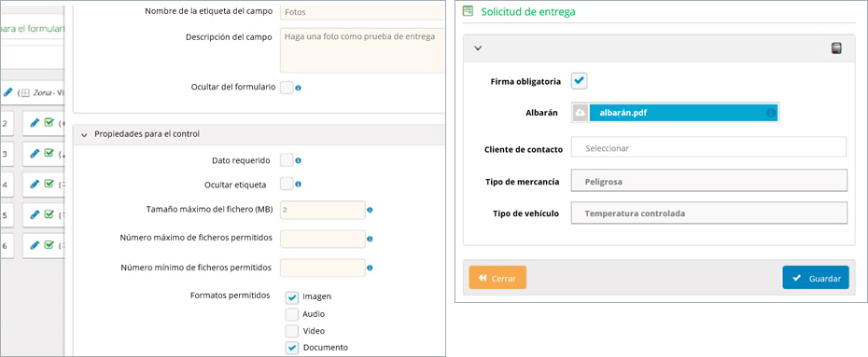Click the Número máximo de ficheros permitidos field
This screenshot has height=357, width=868.
[x=323, y=239]
